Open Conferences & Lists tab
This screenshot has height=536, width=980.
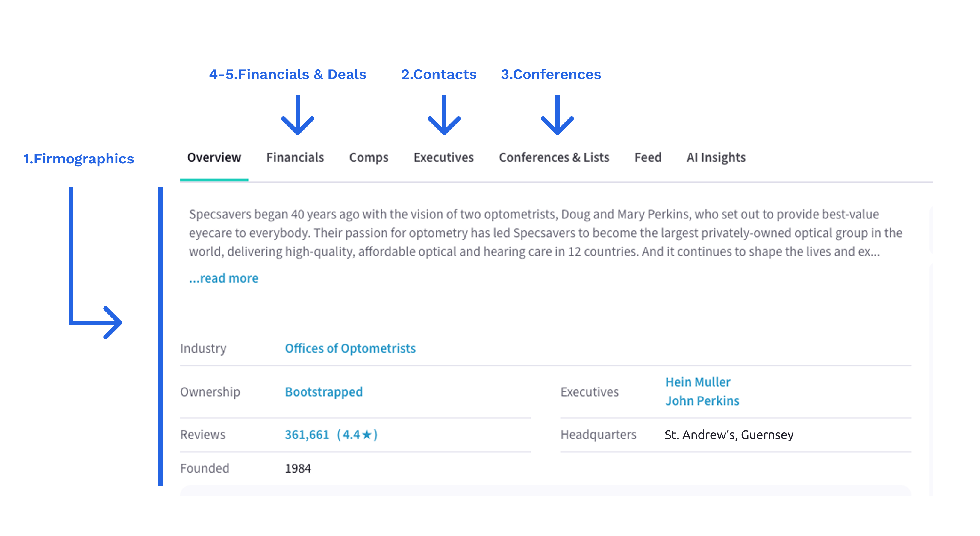[x=554, y=157]
